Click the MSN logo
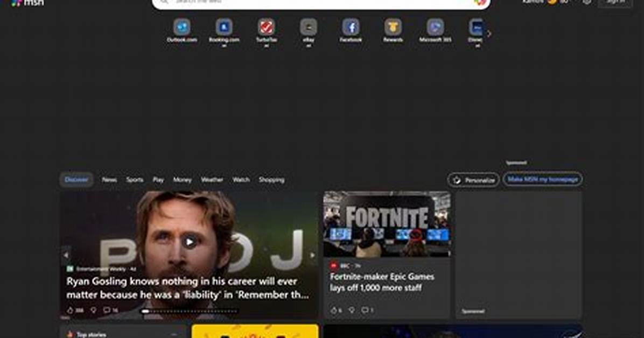Screen dimensions: 644x338 pyautogui.click(x=27, y=3)
